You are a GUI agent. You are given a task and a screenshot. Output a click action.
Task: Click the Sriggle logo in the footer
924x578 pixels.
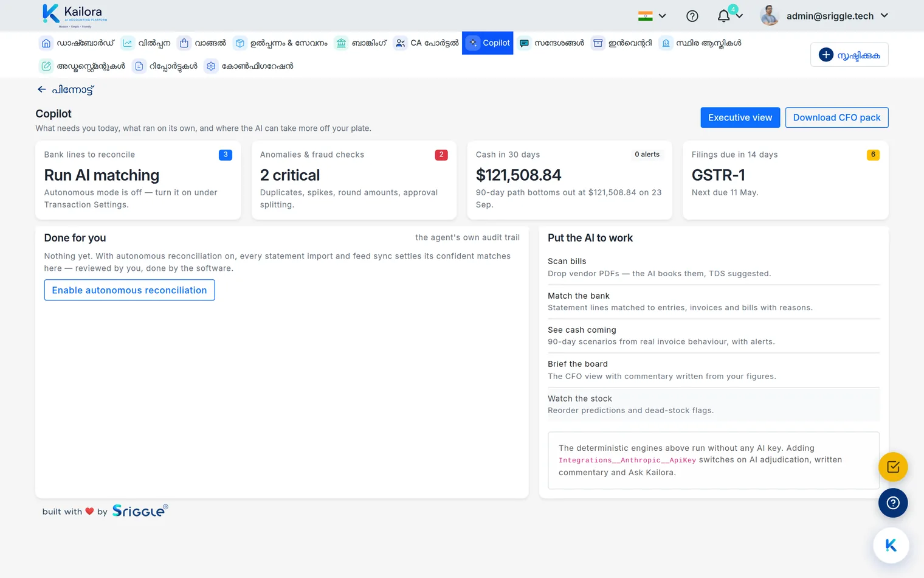[x=140, y=510]
